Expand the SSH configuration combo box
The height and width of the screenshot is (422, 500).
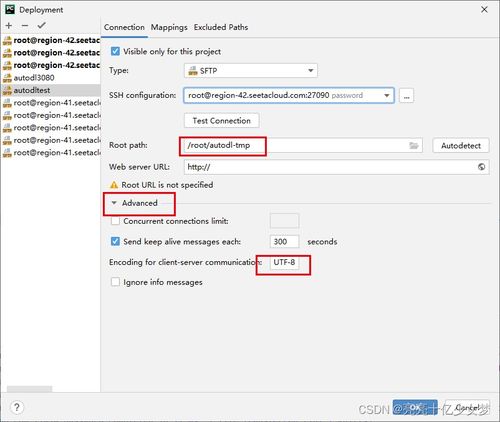289,95
